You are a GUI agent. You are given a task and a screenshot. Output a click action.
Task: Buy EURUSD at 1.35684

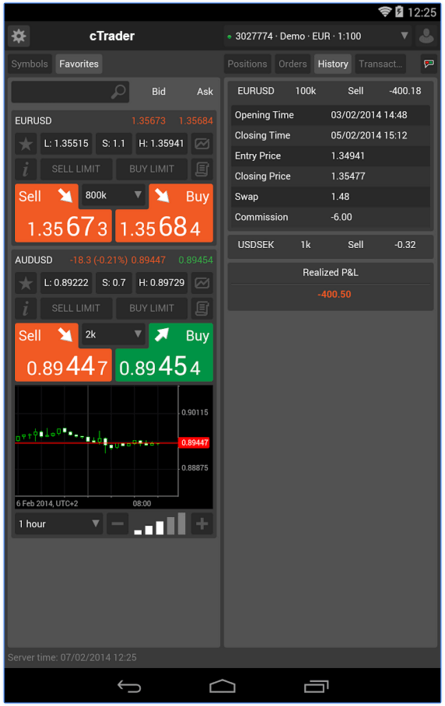tap(164, 213)
